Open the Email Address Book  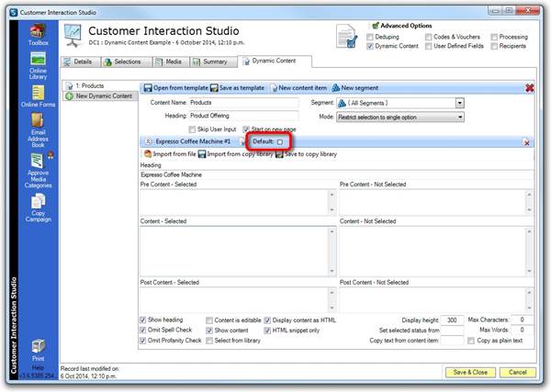click(38, 127)
